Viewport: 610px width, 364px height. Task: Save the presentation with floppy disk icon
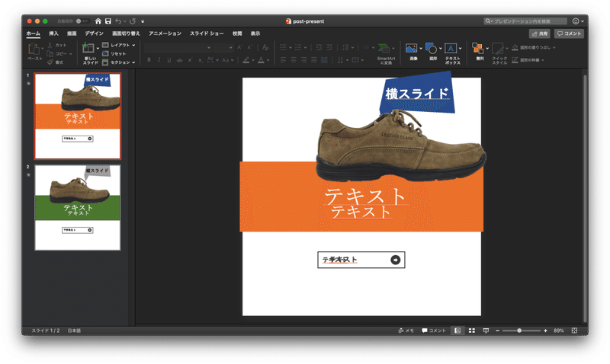tap(108, 21)
